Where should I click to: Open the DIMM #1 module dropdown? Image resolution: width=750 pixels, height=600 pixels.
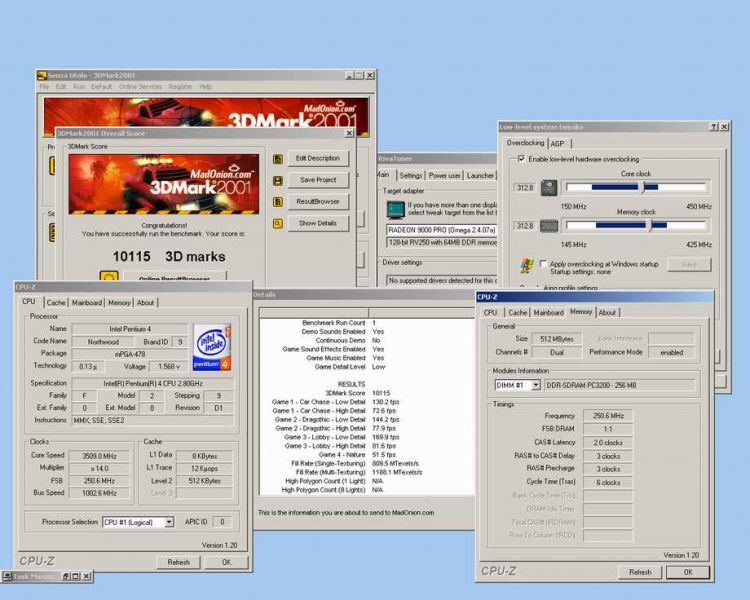click(x=536, y=385)
